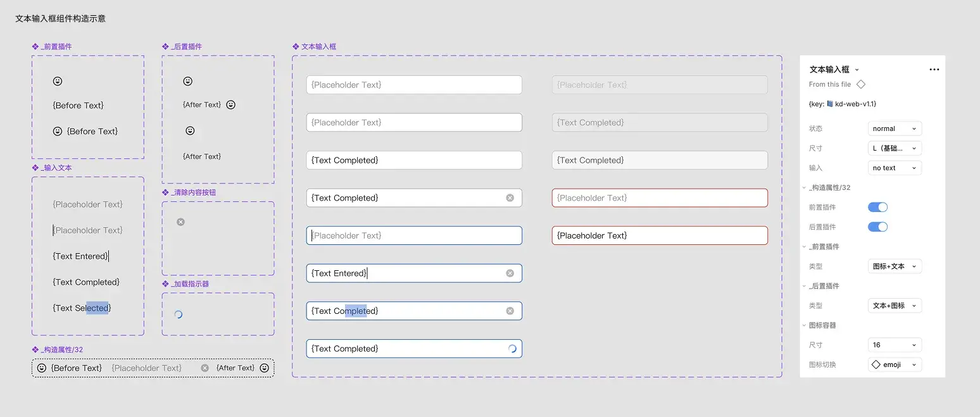Viewport: 980px width, 417px height.
Task: Disable the 后置插件 toggle
Action: (x=877, y=227)
